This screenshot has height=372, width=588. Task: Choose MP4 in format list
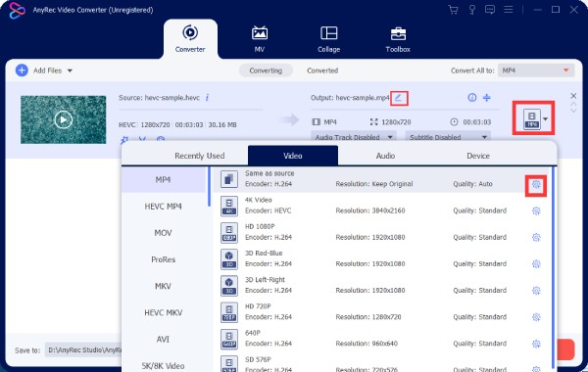[164, 180]
